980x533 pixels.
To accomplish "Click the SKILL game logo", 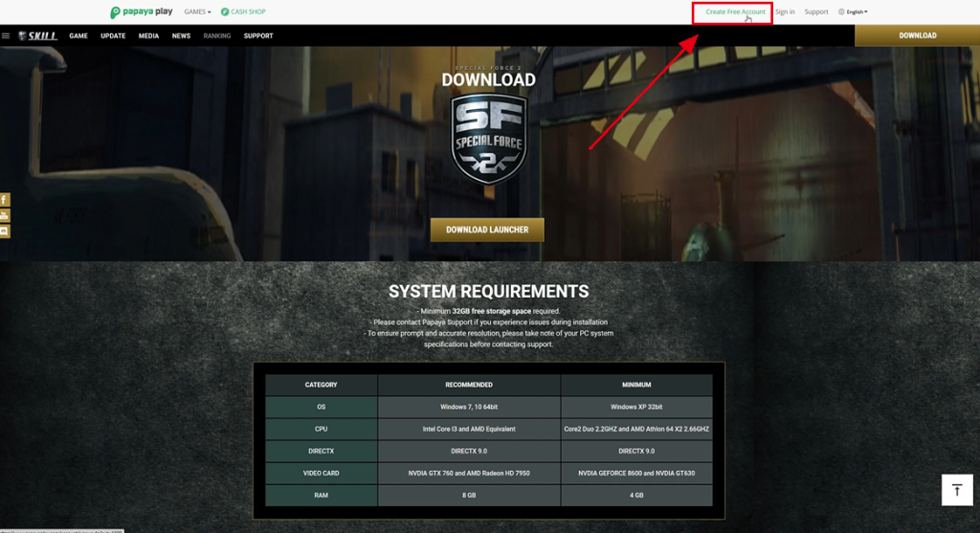I will [x=38, y=36].
